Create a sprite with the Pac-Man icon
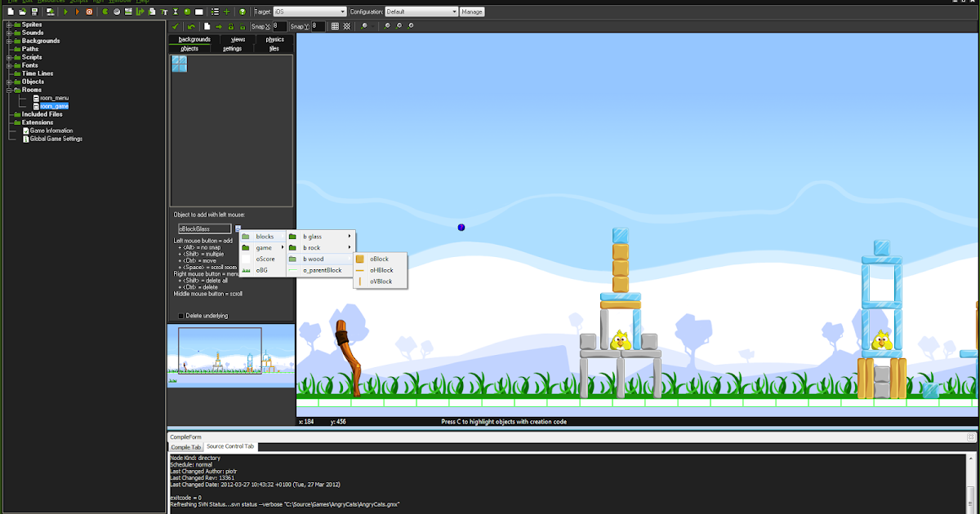Viewport: 980px width, 514px height. tap(105, 12)
